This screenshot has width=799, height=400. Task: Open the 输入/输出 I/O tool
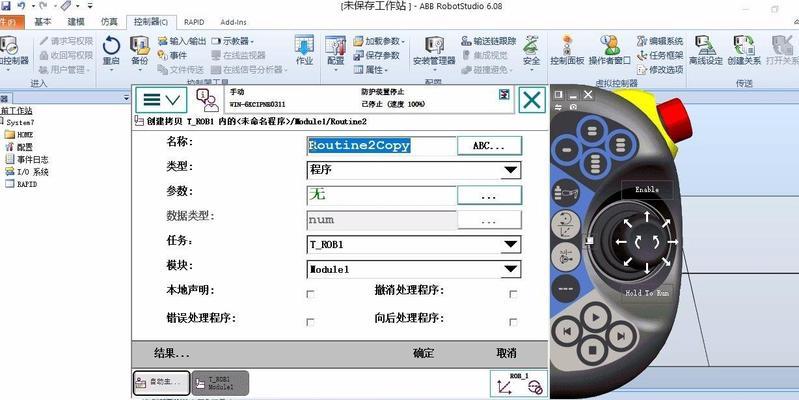pyautogui.click(x=182, y=41)
